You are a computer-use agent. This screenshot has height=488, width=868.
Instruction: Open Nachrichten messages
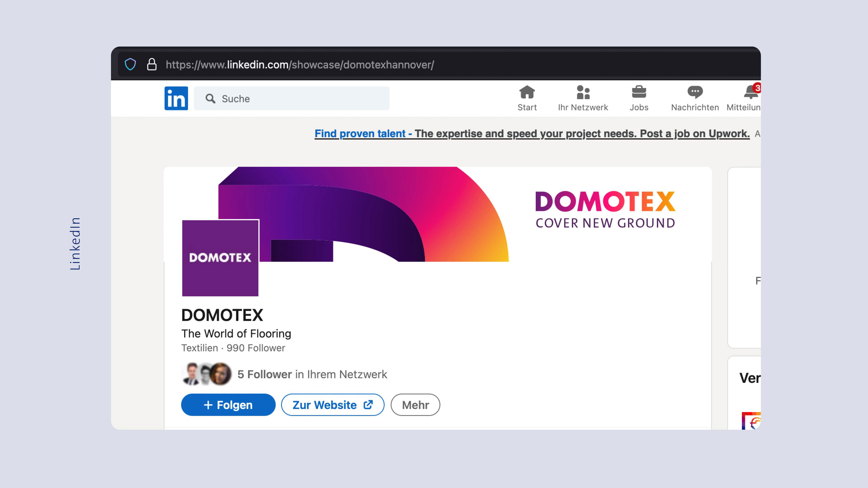(x=695, y=98)
